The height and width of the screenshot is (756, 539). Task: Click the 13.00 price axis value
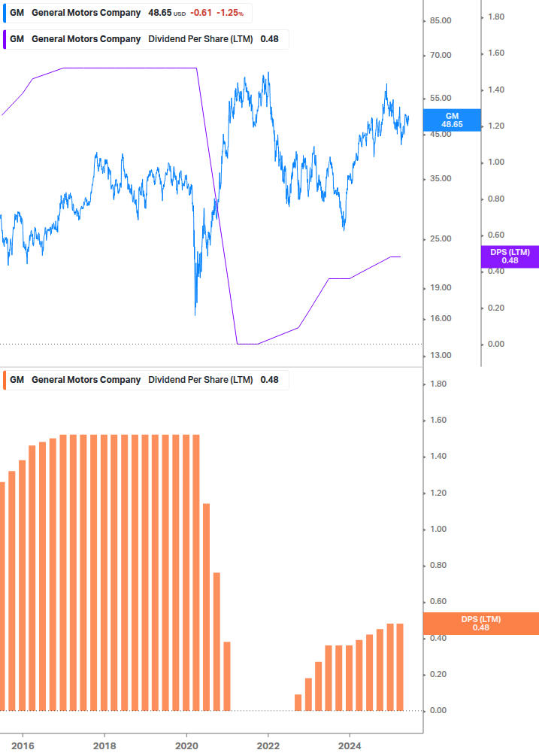coord(441,355)
